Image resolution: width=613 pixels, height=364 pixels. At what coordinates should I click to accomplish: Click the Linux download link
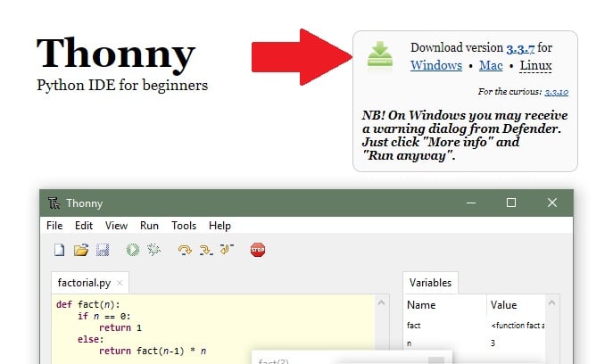tap(535, 65)
